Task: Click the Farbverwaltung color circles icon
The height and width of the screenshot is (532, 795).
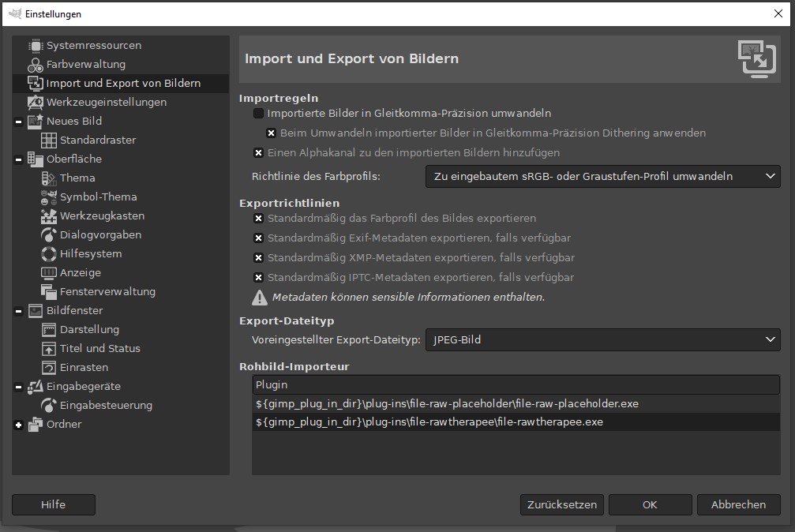Action: (36, 65)
